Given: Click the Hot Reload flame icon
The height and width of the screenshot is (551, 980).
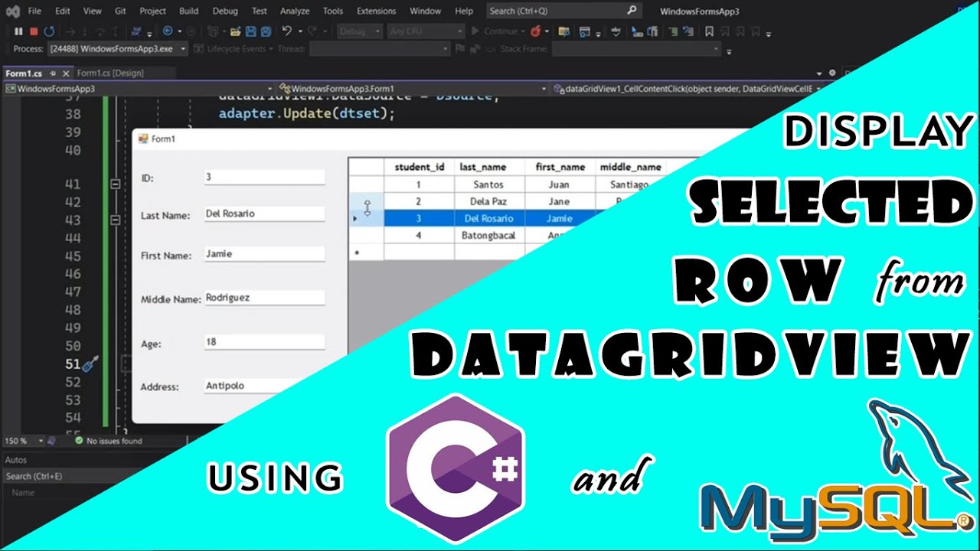Looking at the screenshot, I should [534, 31].
